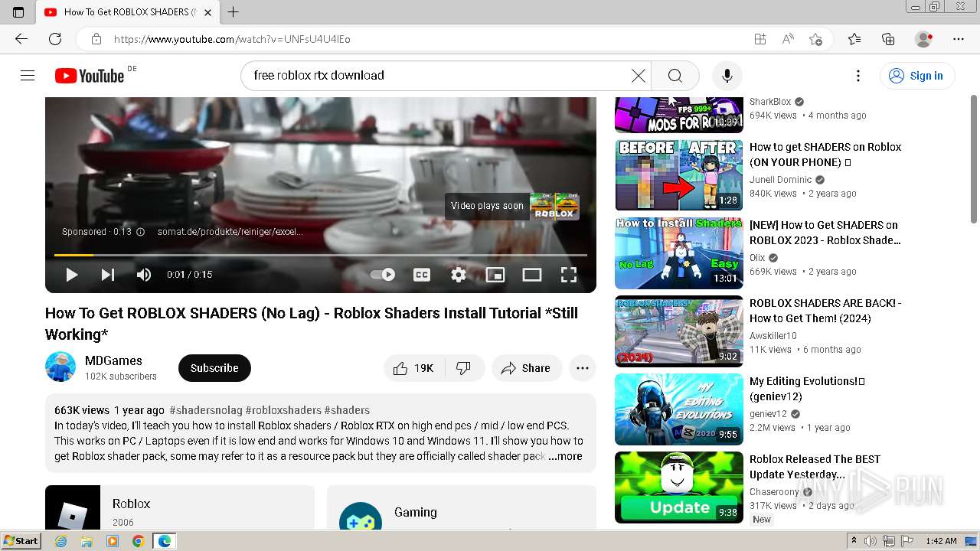Show hidden system tray icons
This screenshot has height=551, width=980.
[x=854, y=541]
